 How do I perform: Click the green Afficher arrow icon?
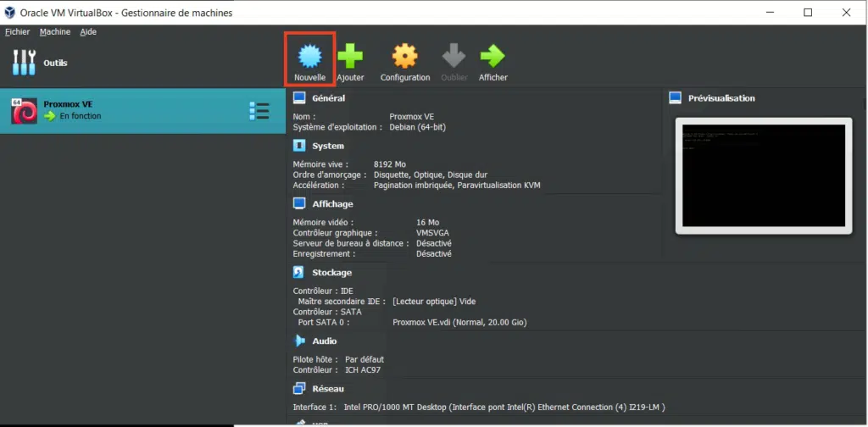pyautogui.click(x=492, y=56)
